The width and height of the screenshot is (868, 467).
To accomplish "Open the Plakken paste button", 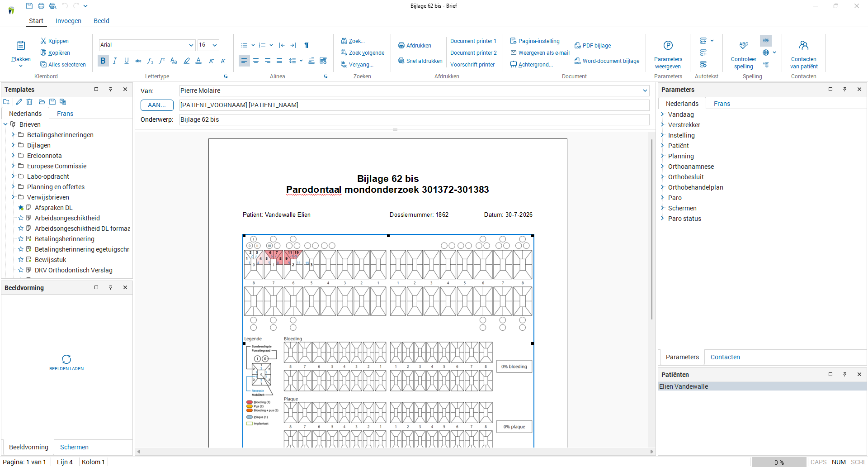I will [x=21, y=53].
